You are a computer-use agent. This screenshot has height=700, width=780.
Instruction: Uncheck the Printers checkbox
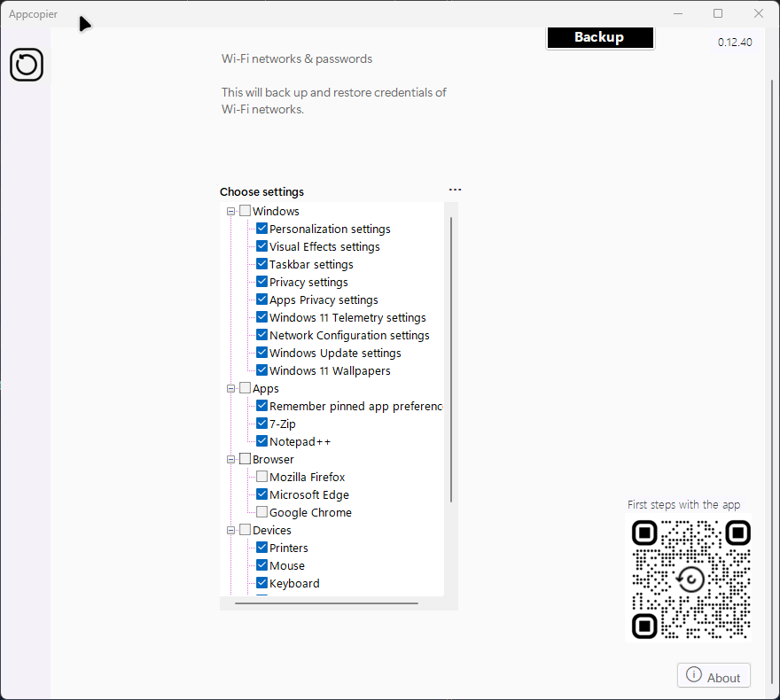[262, 548]
